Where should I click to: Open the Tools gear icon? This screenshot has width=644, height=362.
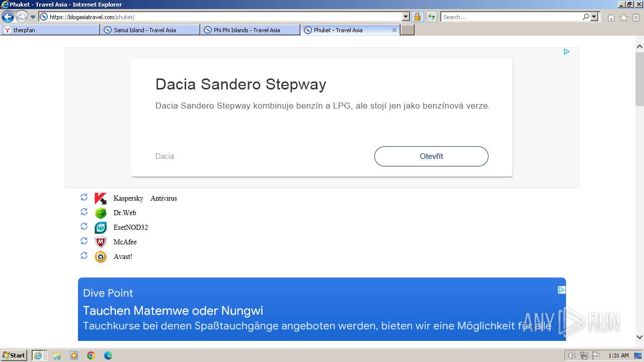click(636, 18)
